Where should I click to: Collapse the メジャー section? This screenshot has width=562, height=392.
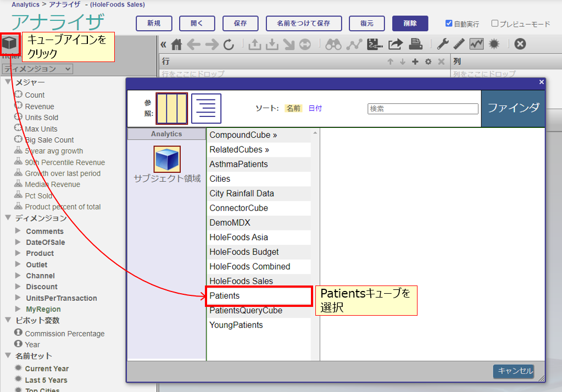[8, 82]
